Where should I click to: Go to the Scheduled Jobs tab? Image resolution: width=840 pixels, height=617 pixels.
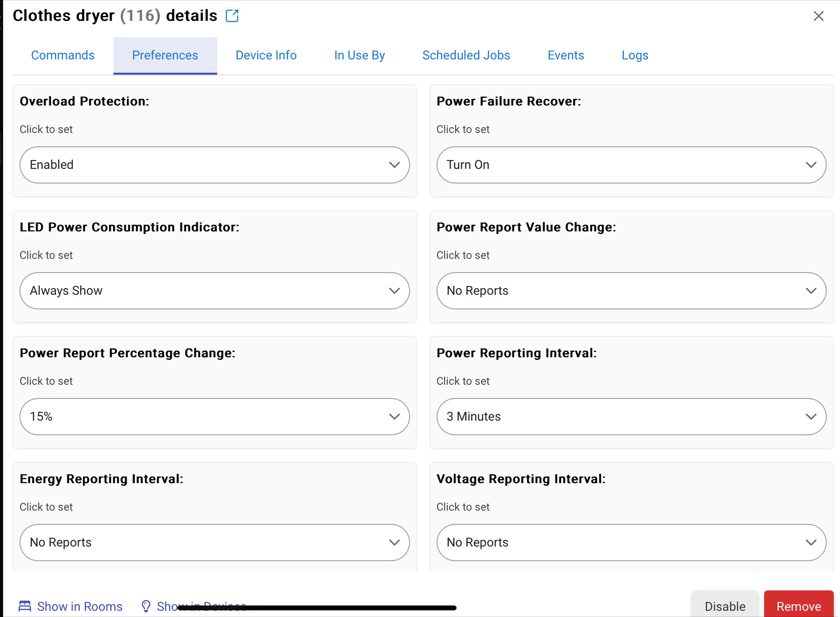click(x=466, y=55)
